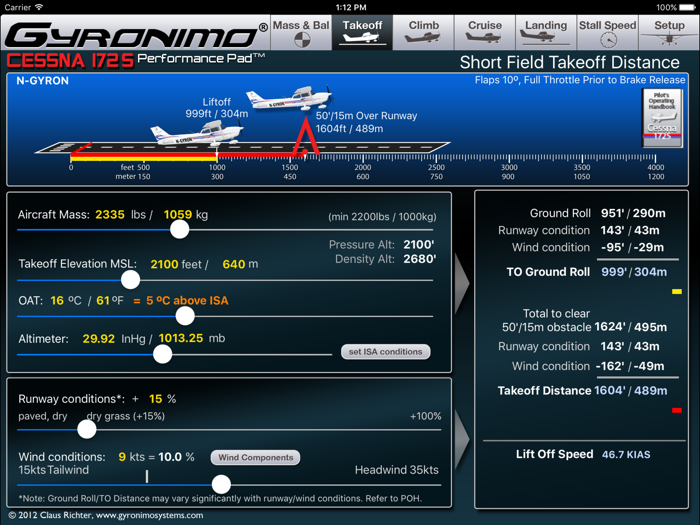The width and height of the screenshot is (700, 525).
Task: Click the Takeoff Elevation MSL slider knob
Action: pyautogui.click(x=130, y=280)
